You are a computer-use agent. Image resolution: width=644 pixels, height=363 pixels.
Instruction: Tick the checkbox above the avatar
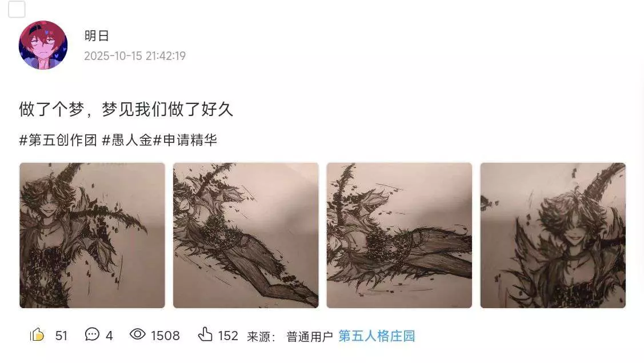[x=17, y=9]
